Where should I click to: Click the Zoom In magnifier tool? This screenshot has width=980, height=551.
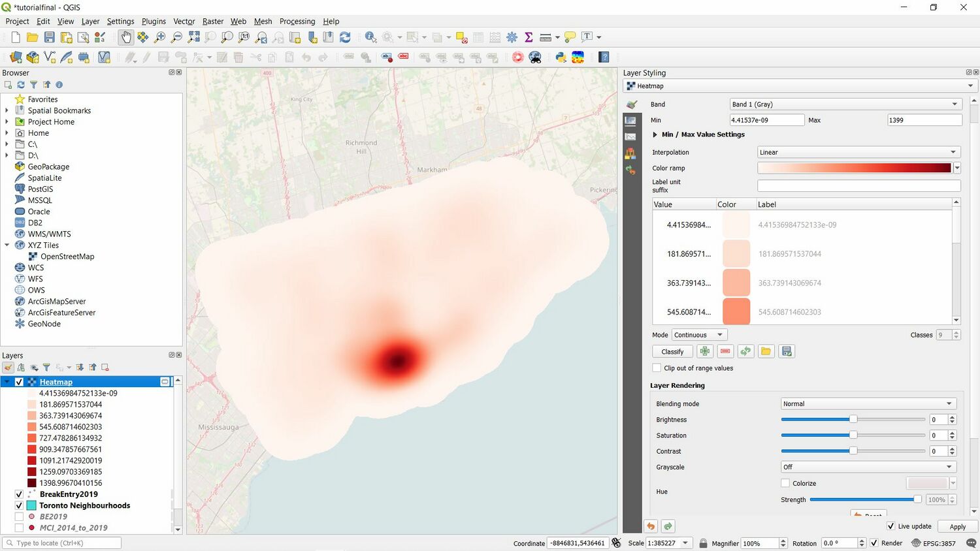[x=159, y=37]
